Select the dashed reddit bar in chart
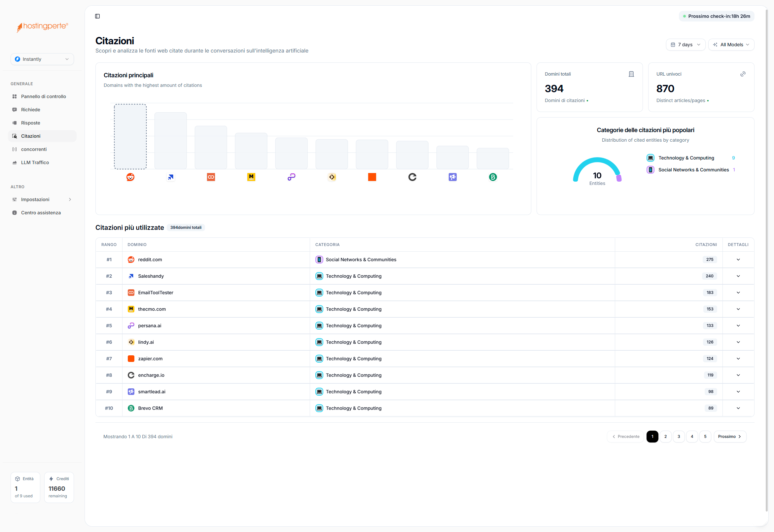 (130, 137)
